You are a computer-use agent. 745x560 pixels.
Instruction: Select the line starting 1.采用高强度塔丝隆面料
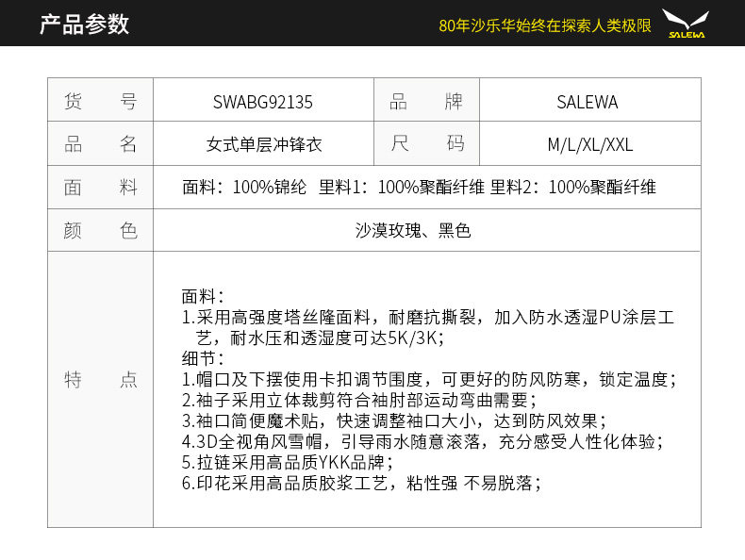[428, 318]
